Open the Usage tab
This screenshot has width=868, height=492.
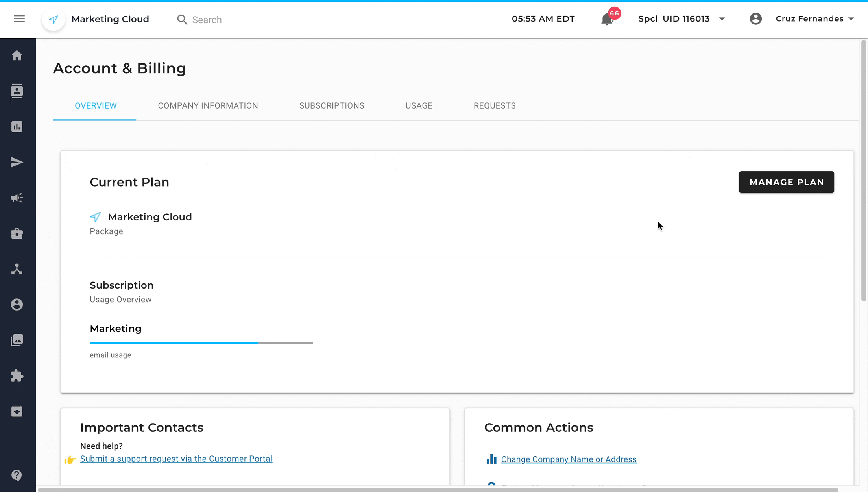coord(419,105)
